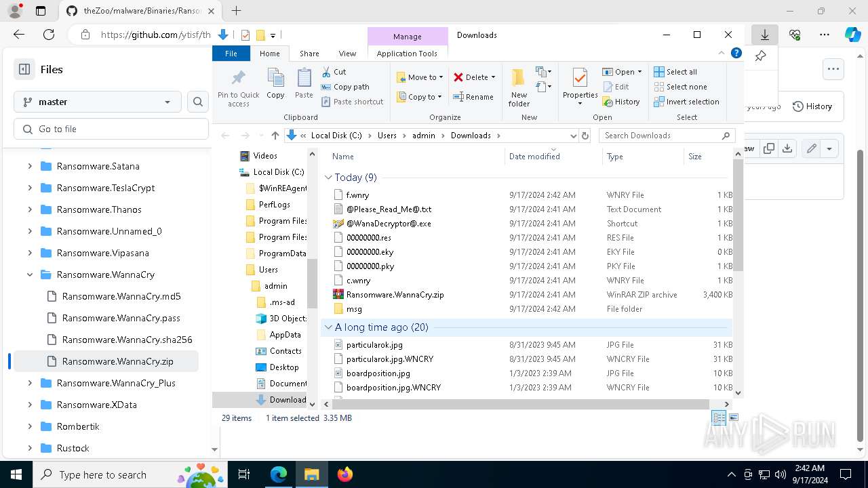Click Invert selection in ribbon
Viewport: 868px width, 488px height.
coord(686,102)
